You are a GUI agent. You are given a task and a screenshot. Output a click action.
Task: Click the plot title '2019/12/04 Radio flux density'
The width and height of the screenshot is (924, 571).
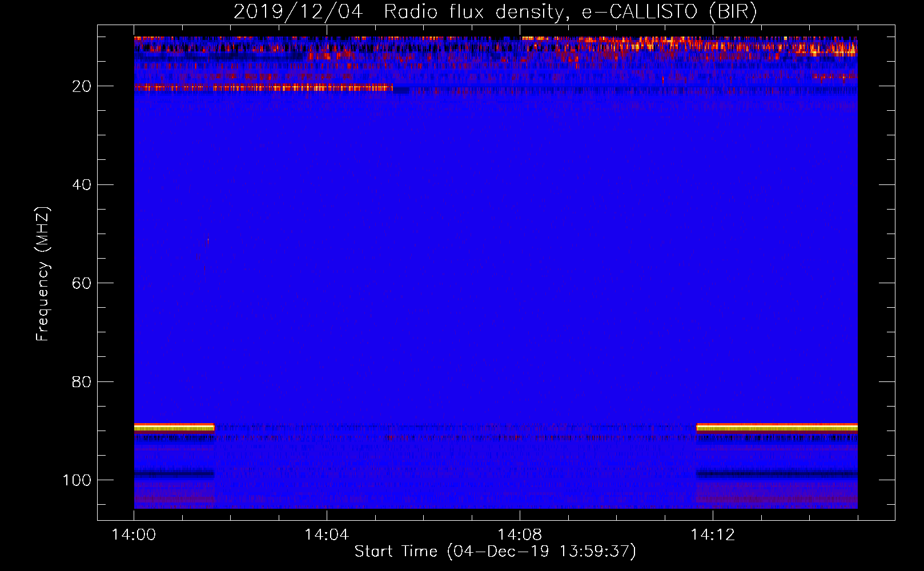pos(496,12)
